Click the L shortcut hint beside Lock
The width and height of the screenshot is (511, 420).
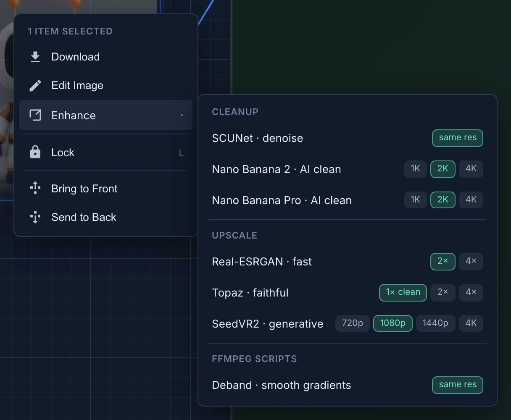pyautogui.click(x=182, y=153)
